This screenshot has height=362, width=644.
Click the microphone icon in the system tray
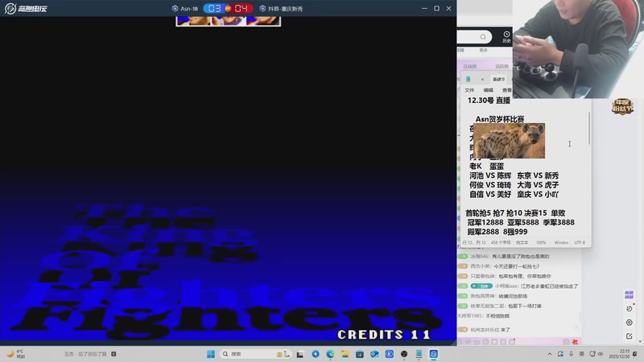(571, 354)
